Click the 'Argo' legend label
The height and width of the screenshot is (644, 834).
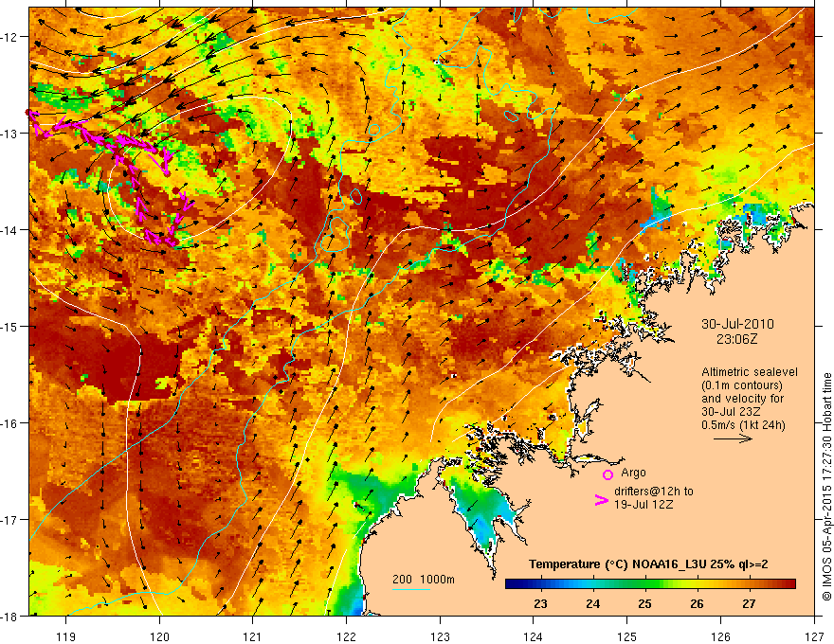click(633, 473)
